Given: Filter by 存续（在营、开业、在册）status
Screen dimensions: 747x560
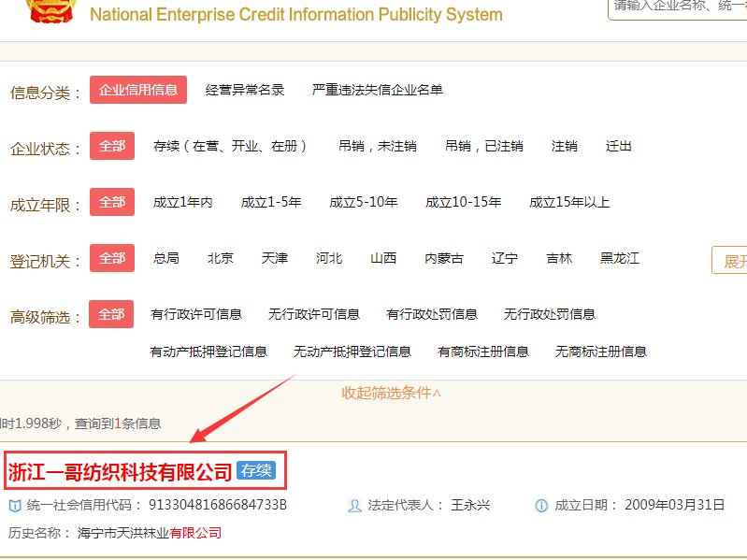Looking at the screenshot, I should coord(230,146).
